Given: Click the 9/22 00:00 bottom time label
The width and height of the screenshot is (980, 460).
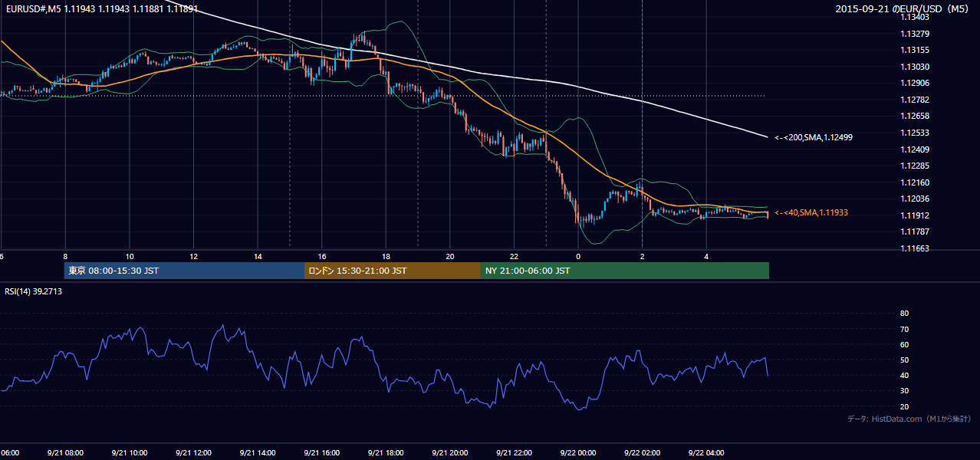Looking at the screenshot, I should tap(578, 452).
